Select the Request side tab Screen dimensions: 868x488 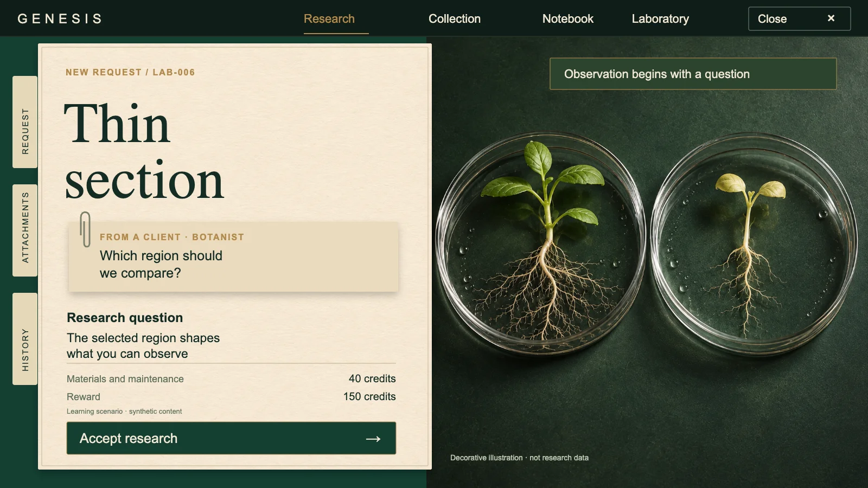point(25,122)
